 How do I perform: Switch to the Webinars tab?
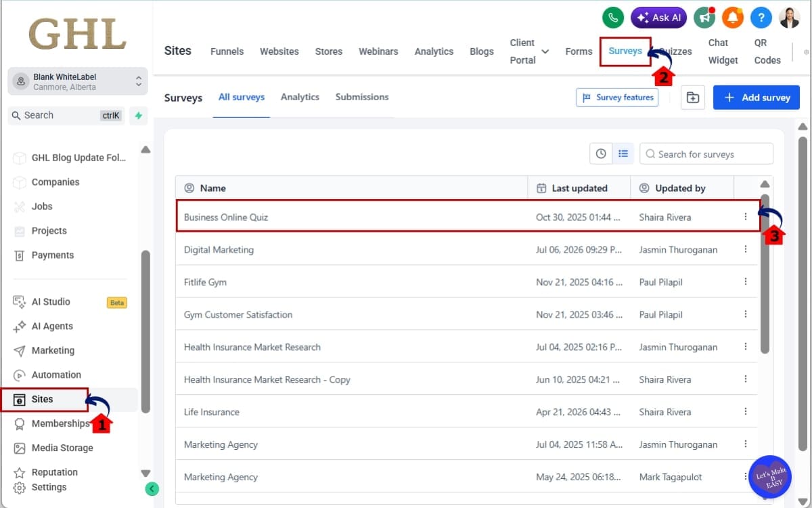378,51
